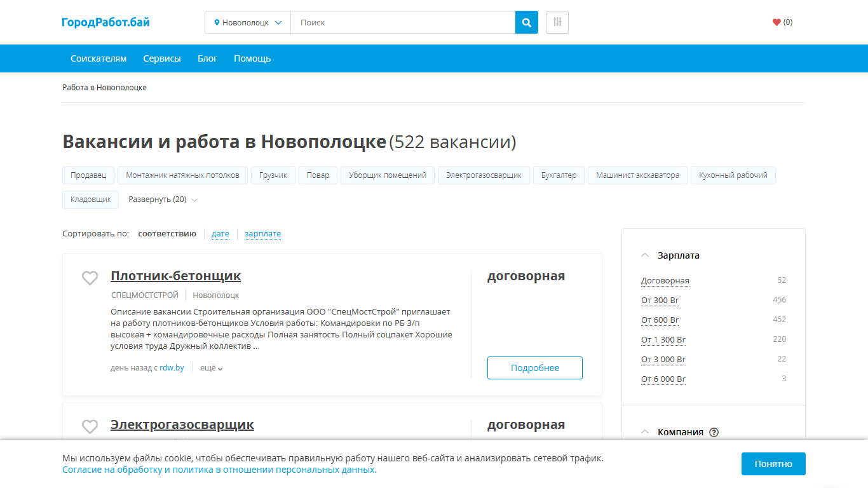Open advanced filters sliders icon
This screenshot has height=488, width=868.
coord(557,22)
